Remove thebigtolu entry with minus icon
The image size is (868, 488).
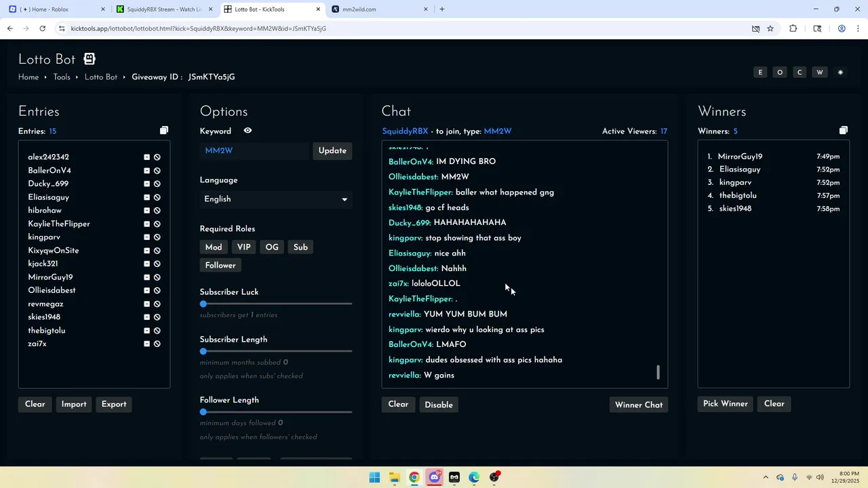click(146, 331)
